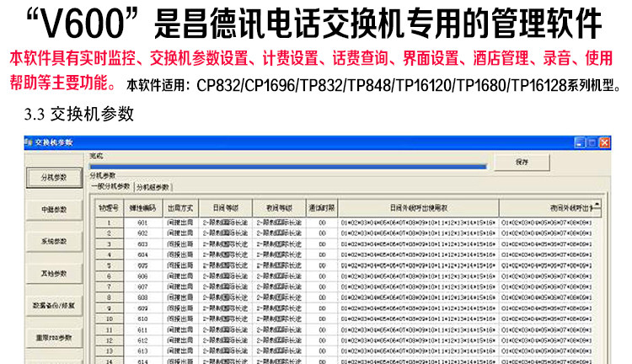Click the 日间外线呼出使用表 cell in row 612
Image resolution: width=632 pixels, height=364 pixels.
(418, 340)
